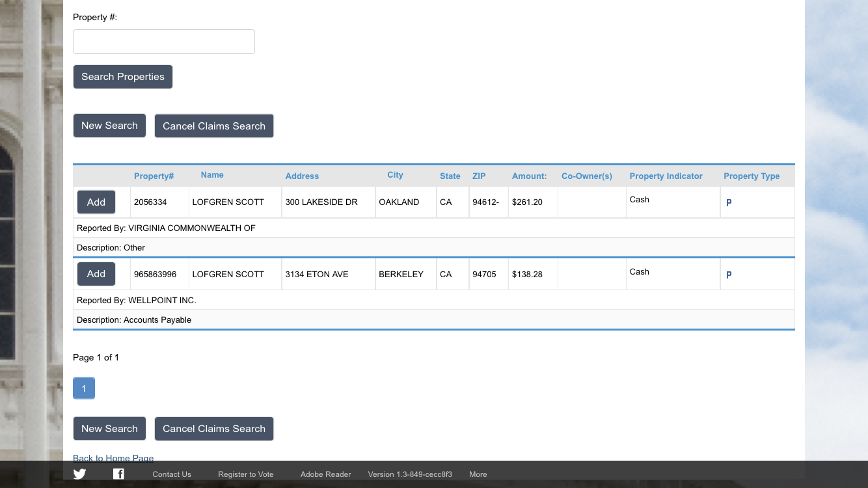
Task: Add property 965863996 to claim
Action: point(96,274)
